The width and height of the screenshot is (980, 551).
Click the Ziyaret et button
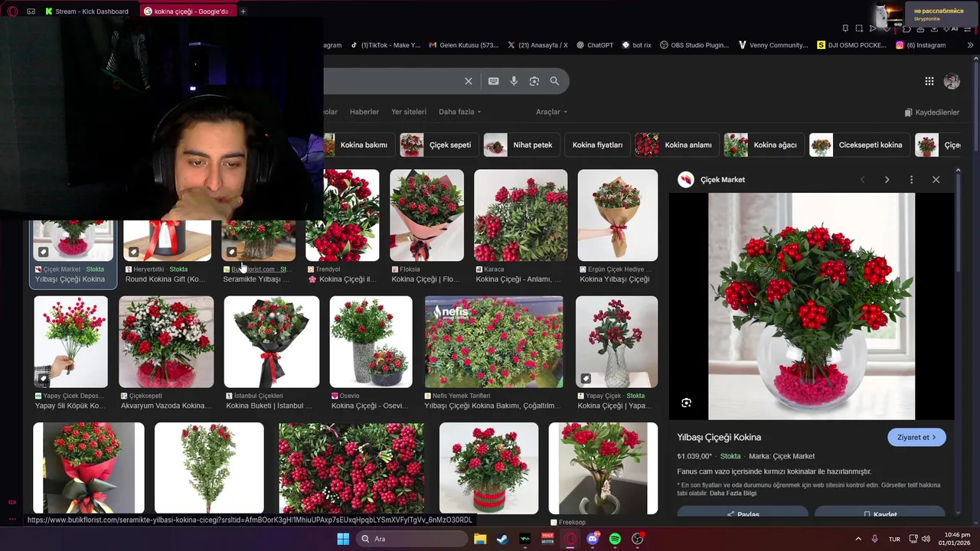click(916, 437)
